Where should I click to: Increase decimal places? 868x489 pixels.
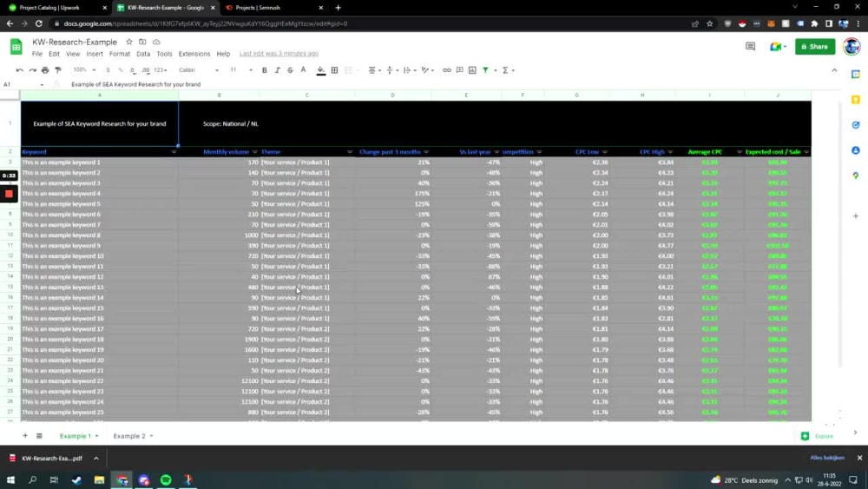146,70
